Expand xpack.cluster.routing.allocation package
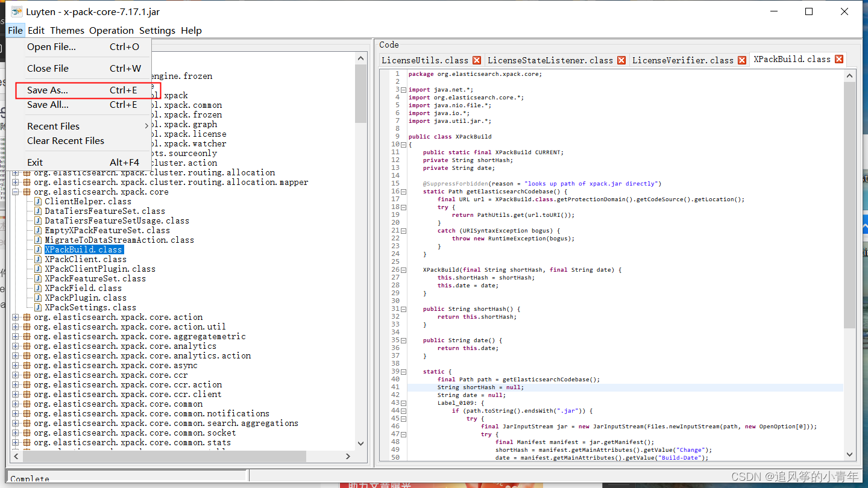 point(16,173)
